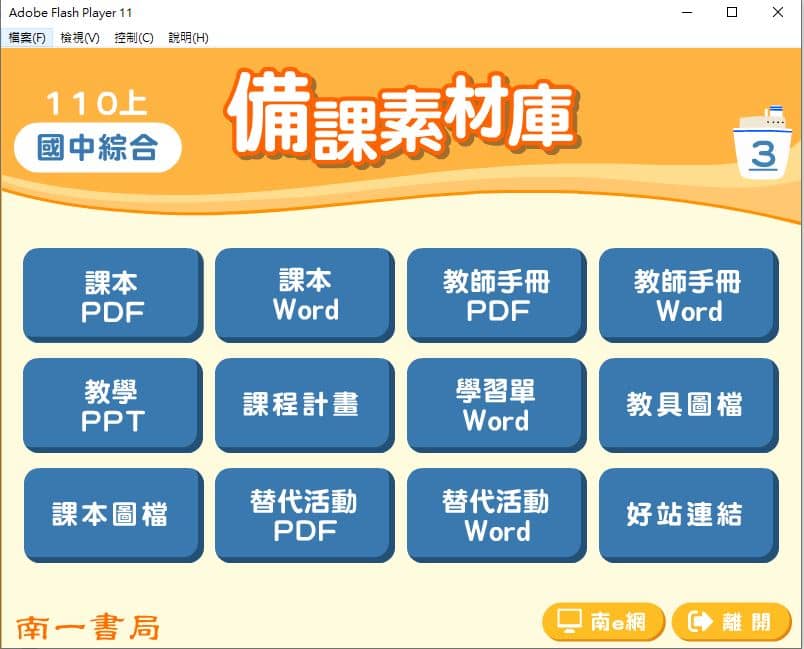Click the 離開 exit button
804x649 pixels.
(x=732, y=622)
